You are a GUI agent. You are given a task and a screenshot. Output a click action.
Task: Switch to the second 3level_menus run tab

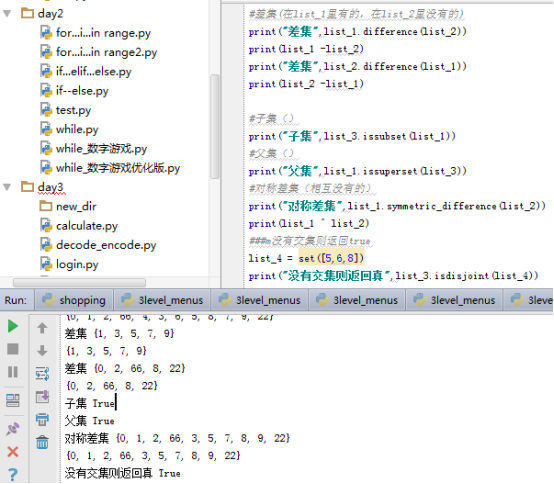260,300
